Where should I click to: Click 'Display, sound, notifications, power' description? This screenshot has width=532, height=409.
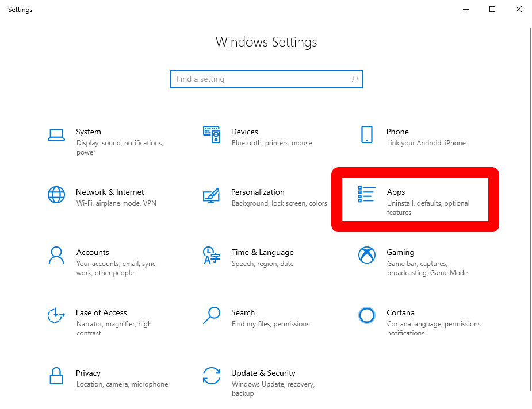point(120,148)
